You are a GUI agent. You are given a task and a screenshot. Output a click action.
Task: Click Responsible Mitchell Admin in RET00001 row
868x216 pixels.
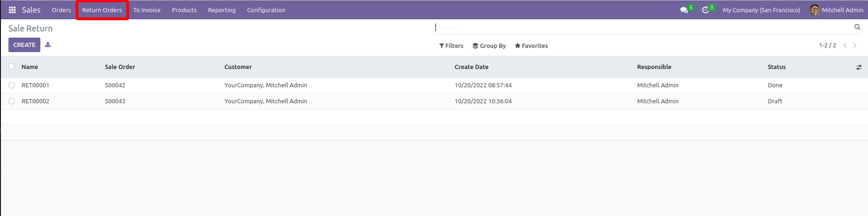(x=658, y=85)
